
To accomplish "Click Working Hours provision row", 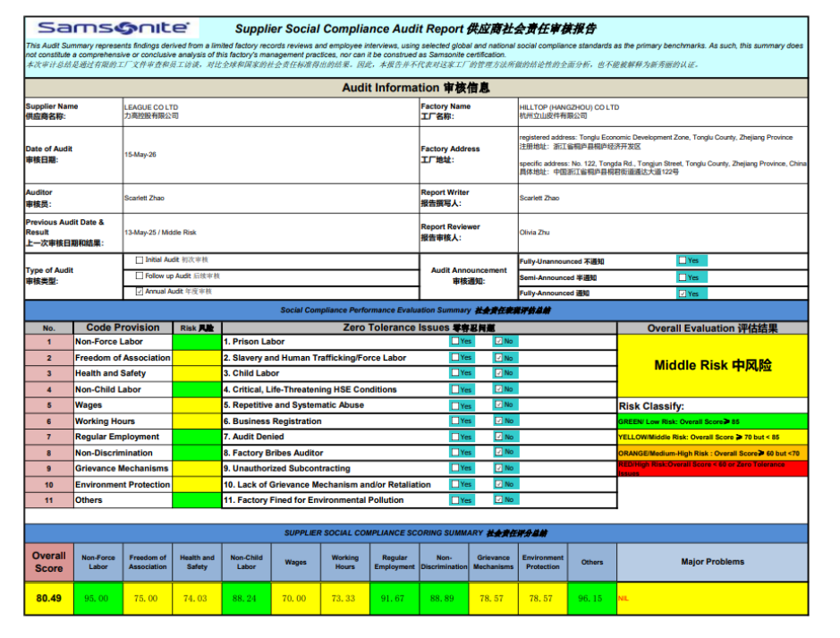I will (123, 421).
